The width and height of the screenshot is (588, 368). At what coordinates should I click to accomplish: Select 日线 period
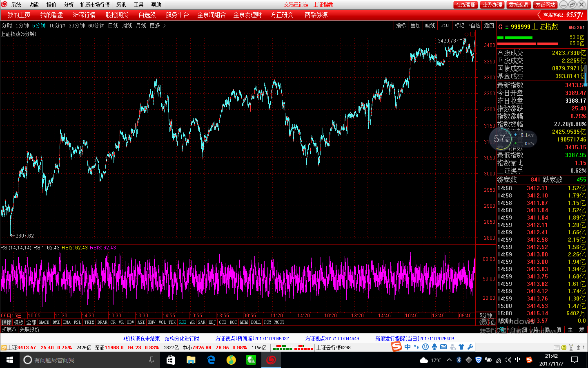click(113, 25)
